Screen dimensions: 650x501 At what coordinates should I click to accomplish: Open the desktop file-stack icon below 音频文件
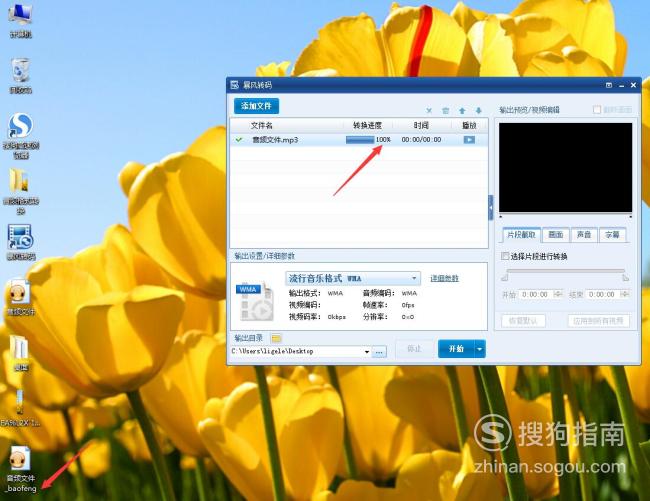coord(19,353)
